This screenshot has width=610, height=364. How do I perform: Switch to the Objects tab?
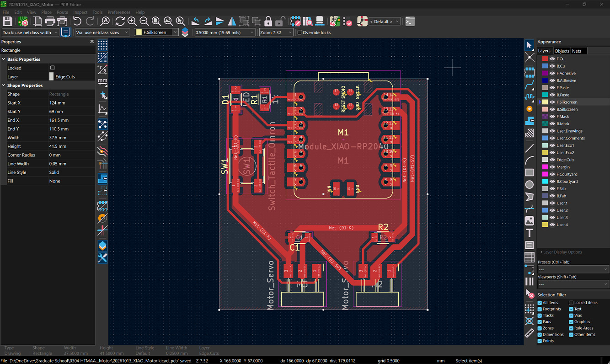[x=562, y=51]
